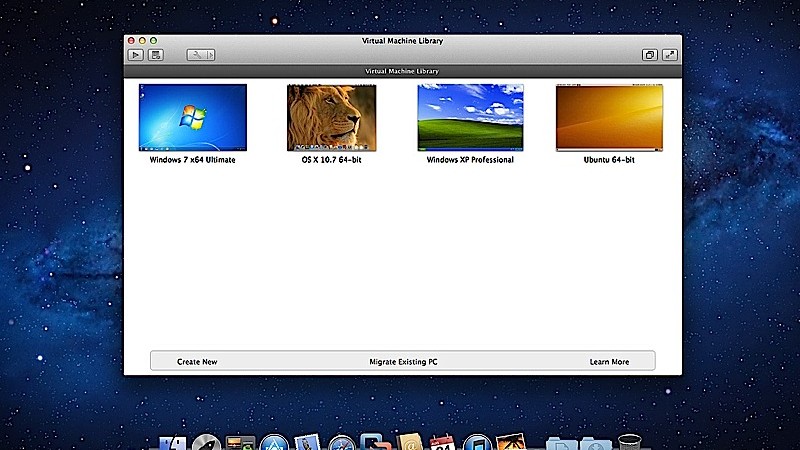Click the Create New button
The image size is (800, 450).
tap(197, 361)
